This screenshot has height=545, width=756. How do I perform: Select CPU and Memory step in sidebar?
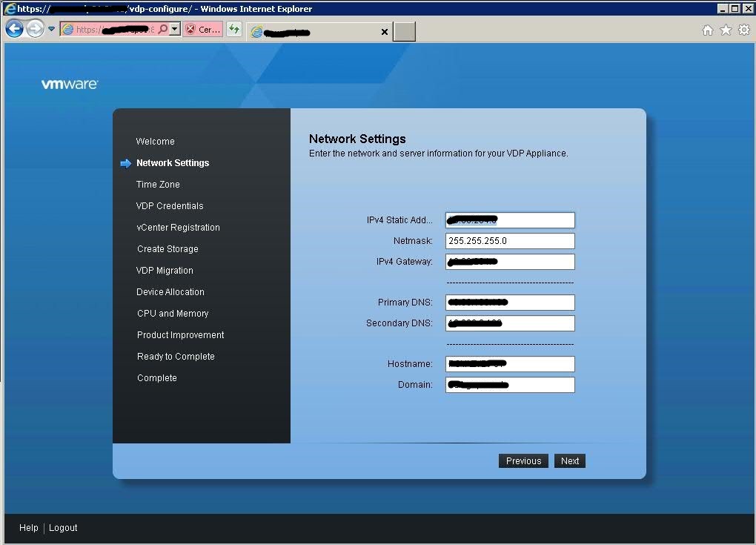pos(173,314)
